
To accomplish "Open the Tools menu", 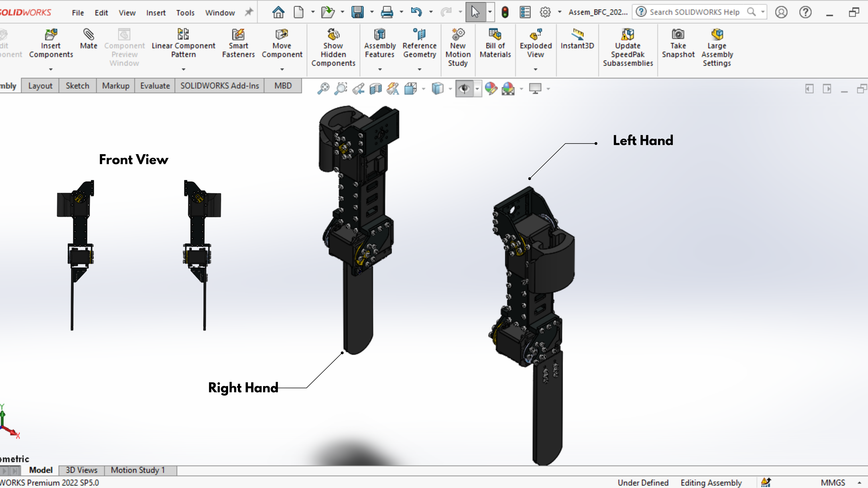I will [185, 13].
